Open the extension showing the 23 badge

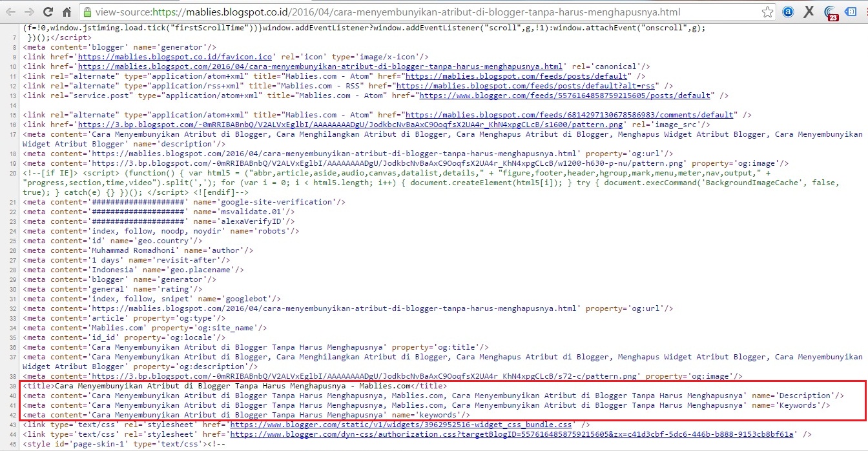click(x=831, y=12)
